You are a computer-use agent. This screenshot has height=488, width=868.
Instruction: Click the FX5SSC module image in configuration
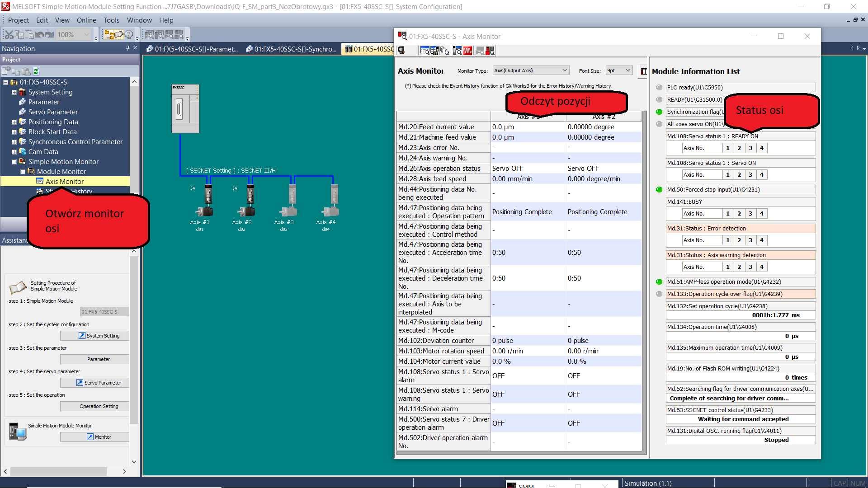coord(185,108)
